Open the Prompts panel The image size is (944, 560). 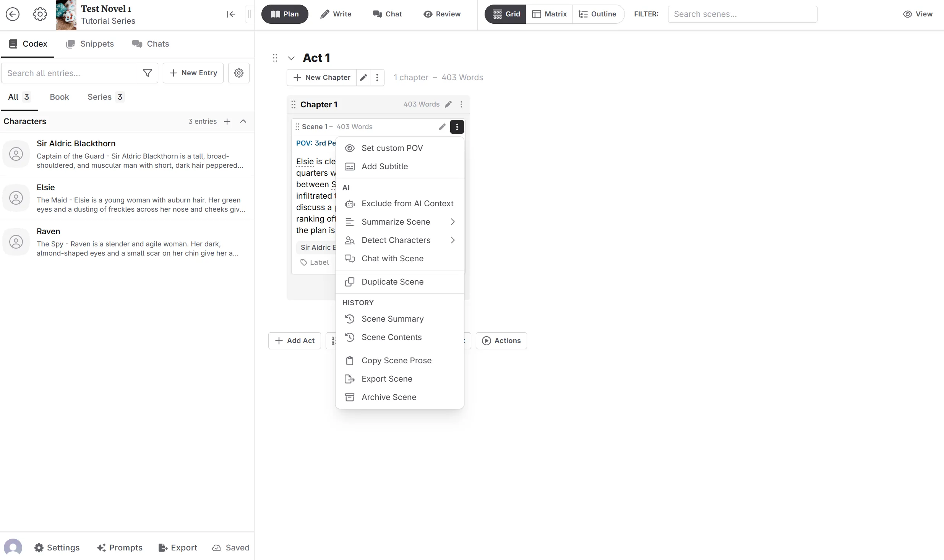tap(120, 547)
